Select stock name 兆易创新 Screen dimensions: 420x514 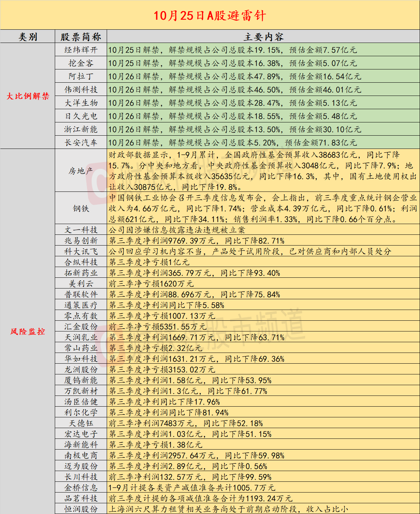coord(81,241)
